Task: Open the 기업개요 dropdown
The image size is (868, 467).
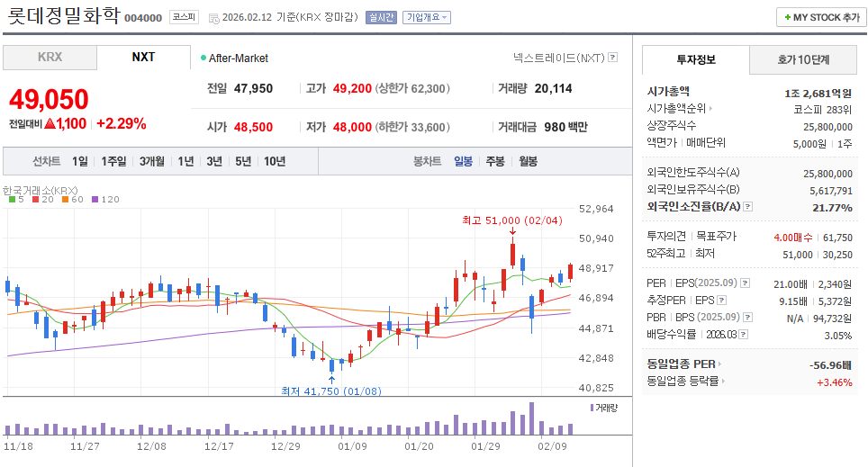Action: pos(426,18)
